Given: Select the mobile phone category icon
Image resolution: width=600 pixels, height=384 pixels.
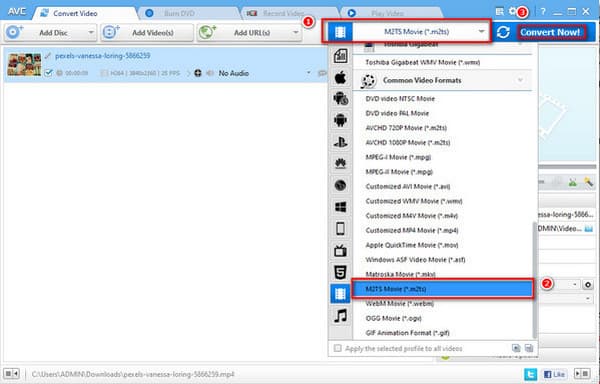Looking at the screenshot, I should tap(340, 229).
